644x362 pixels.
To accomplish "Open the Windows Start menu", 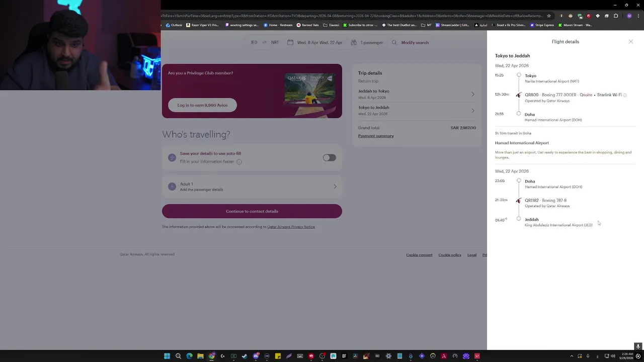I will coord(167,356).
